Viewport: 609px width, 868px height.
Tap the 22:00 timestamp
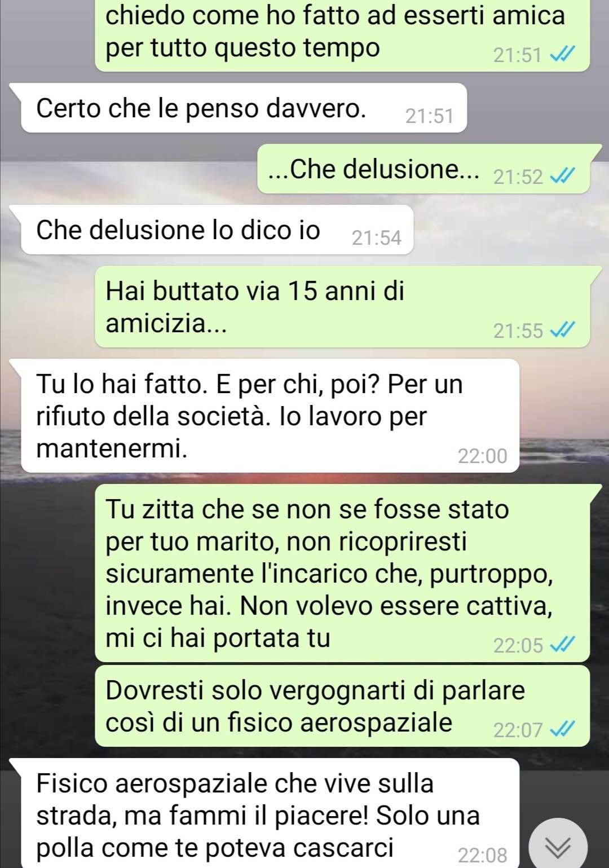coord(482,456)
